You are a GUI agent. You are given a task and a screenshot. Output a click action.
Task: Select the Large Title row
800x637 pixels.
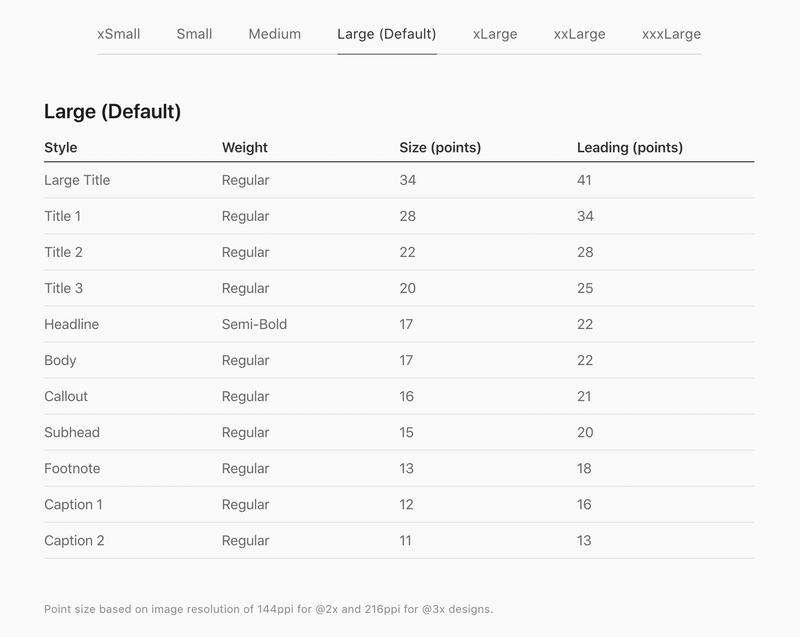click(x=399, y=180)
